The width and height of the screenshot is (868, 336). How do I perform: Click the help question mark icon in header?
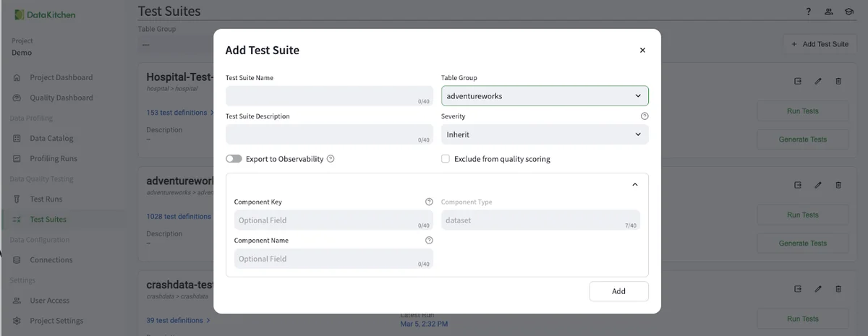tap(809, 12)
